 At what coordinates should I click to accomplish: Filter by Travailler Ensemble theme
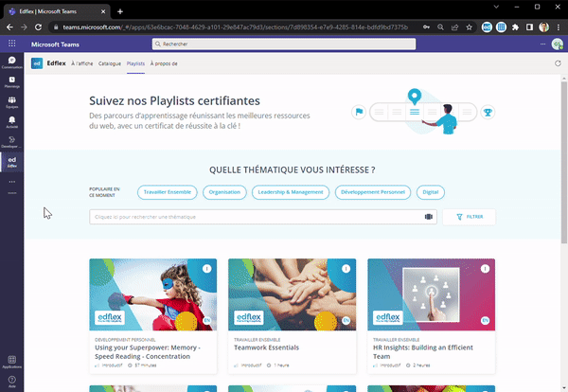(x=168, y=192)
